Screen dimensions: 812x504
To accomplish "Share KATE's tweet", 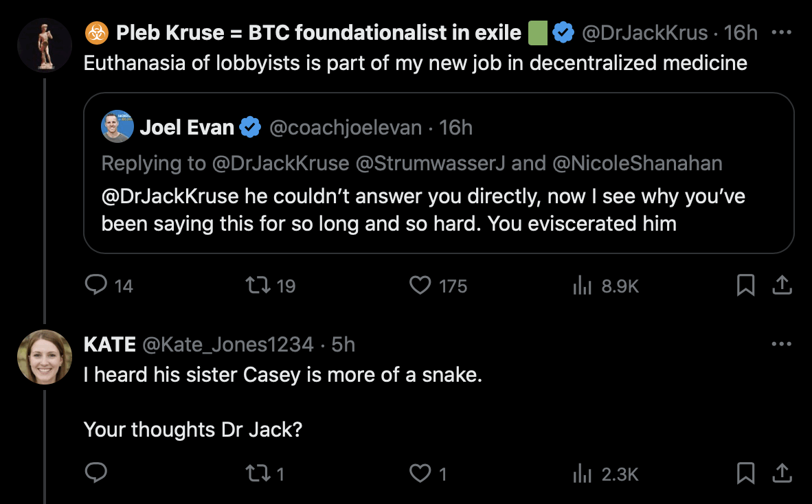I will (781, 473).
